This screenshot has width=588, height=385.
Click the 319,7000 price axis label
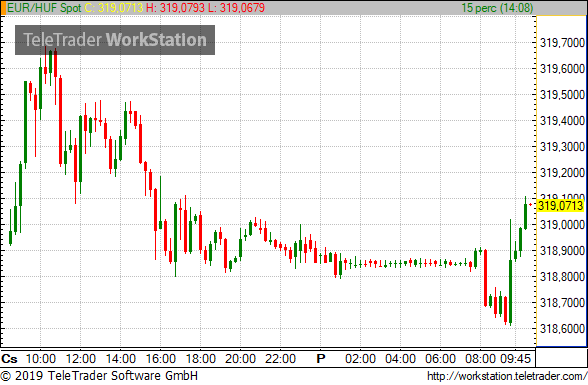tap(562, 43)
